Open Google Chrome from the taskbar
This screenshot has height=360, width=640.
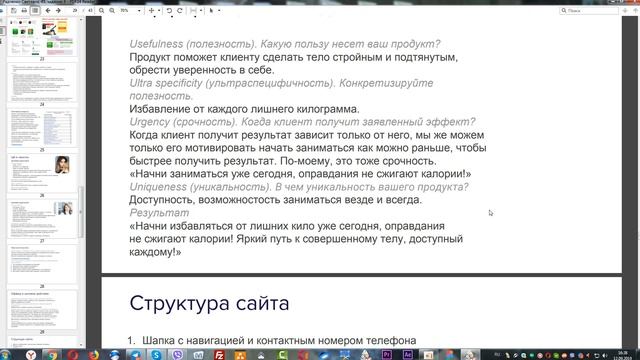52,355
